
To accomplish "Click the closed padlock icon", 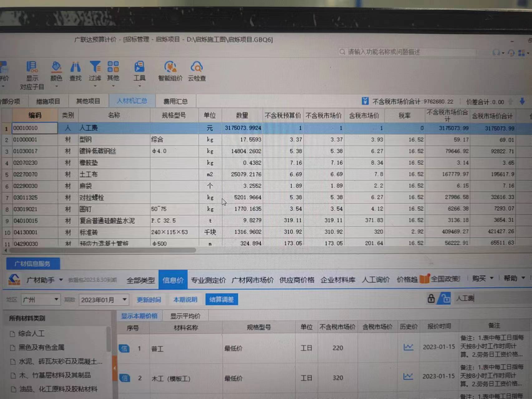I will click(431, 298).
